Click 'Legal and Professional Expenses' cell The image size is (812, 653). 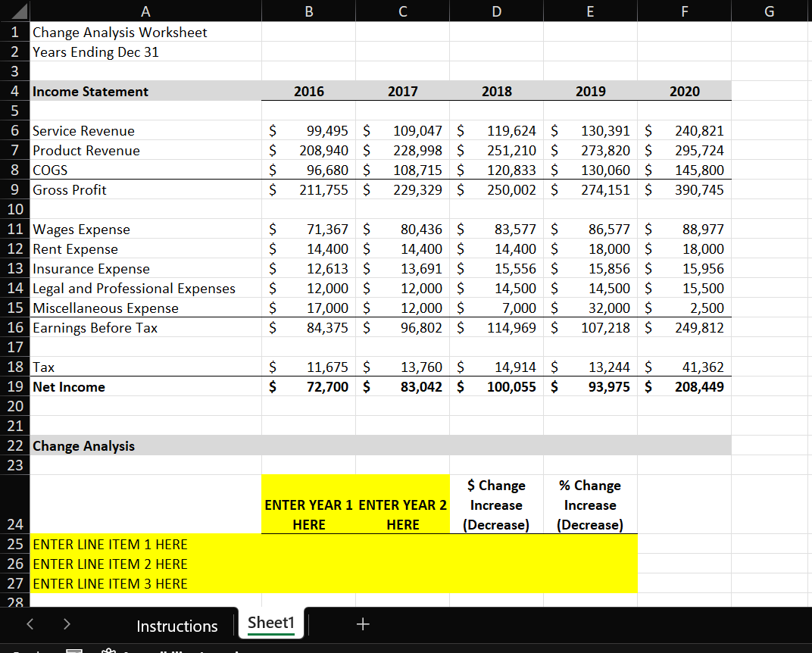145,288
